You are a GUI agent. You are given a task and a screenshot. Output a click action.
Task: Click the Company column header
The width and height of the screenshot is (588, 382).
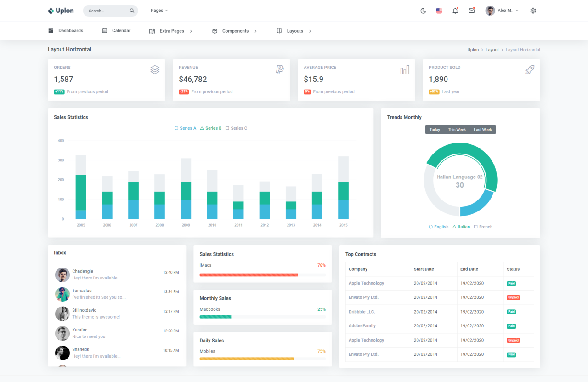(x=378, y=269)
